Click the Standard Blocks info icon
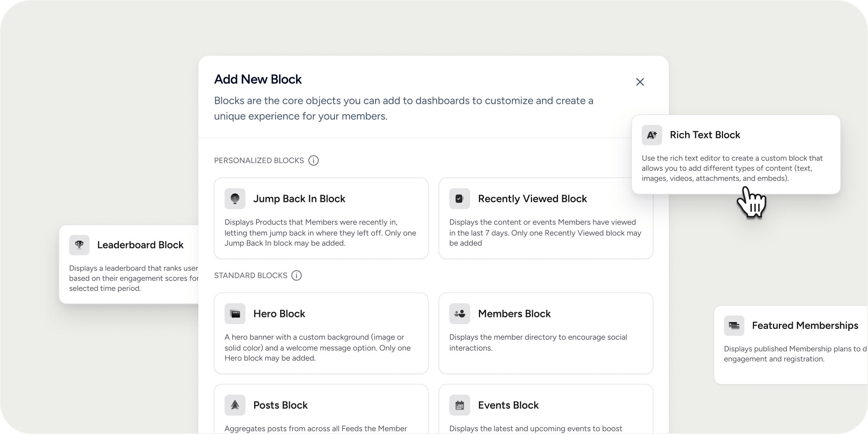 click(296, 276)
